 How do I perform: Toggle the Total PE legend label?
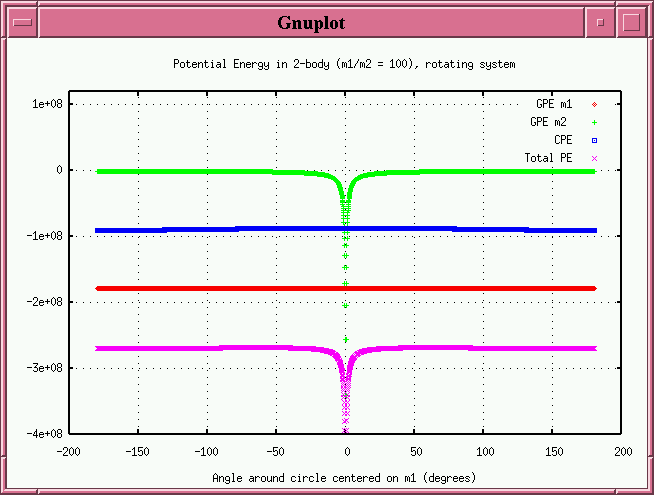point(548,158)
